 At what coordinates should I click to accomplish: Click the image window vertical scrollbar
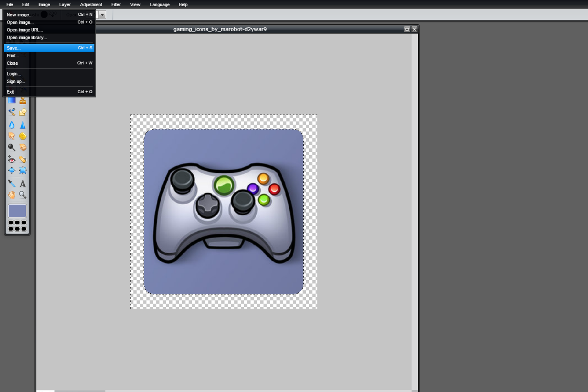pos(414,212)
